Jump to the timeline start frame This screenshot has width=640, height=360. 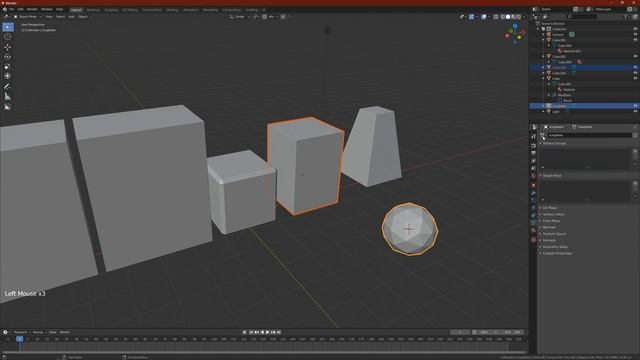(251, 332)
